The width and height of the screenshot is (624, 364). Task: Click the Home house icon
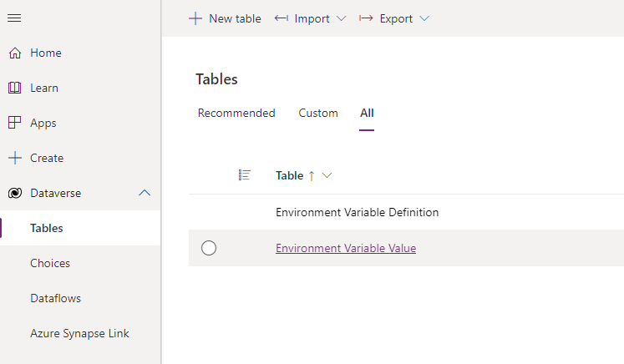pyautogui.click(x=15, y=53)
